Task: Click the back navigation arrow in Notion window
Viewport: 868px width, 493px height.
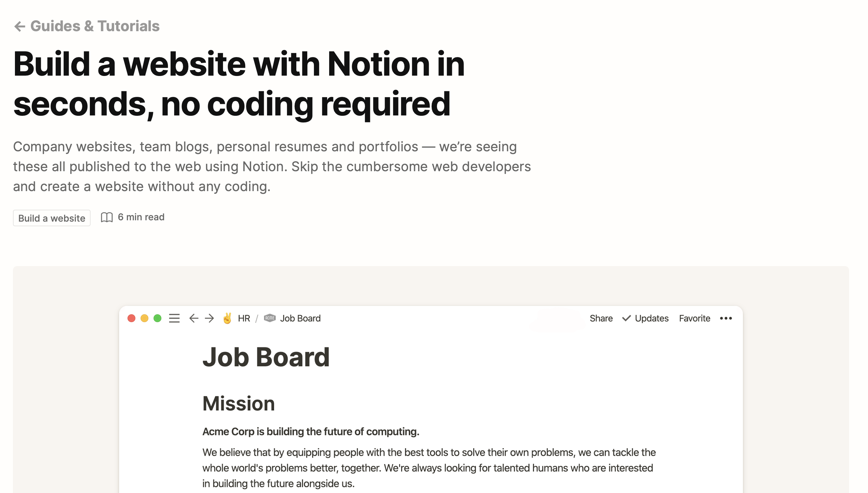Action: [x=194, y=318]
